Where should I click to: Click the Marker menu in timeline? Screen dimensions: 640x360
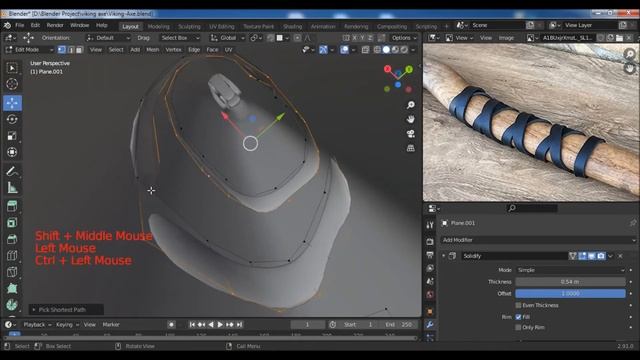111,325
